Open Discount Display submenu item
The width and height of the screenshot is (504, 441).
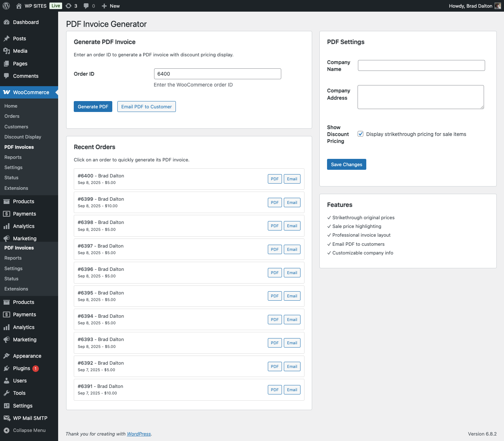(x=23, y=137)
